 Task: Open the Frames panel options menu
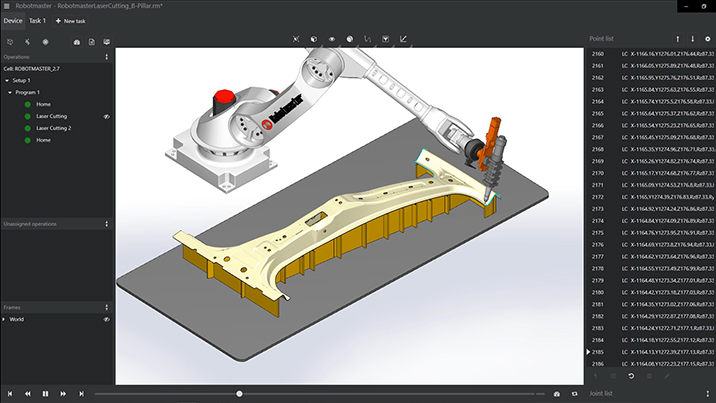click(x=106, y=308)
